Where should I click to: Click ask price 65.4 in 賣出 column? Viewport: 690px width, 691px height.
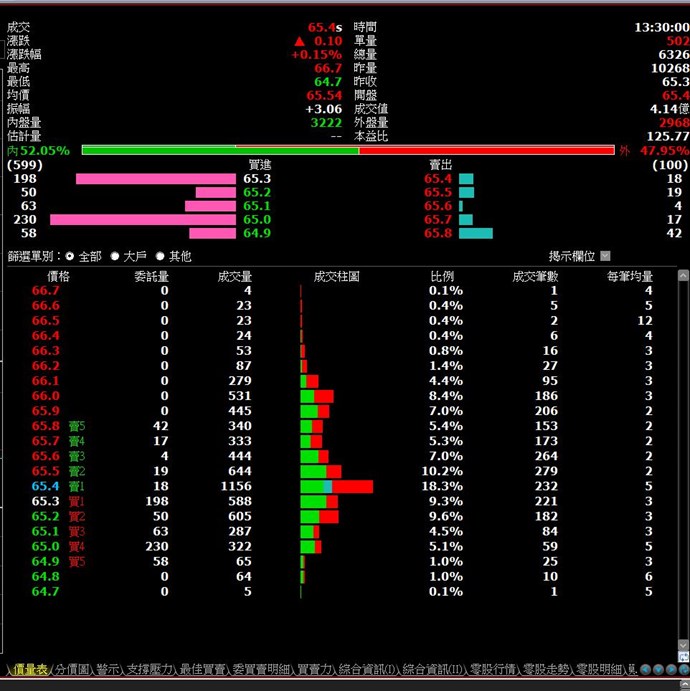[438, 179]
